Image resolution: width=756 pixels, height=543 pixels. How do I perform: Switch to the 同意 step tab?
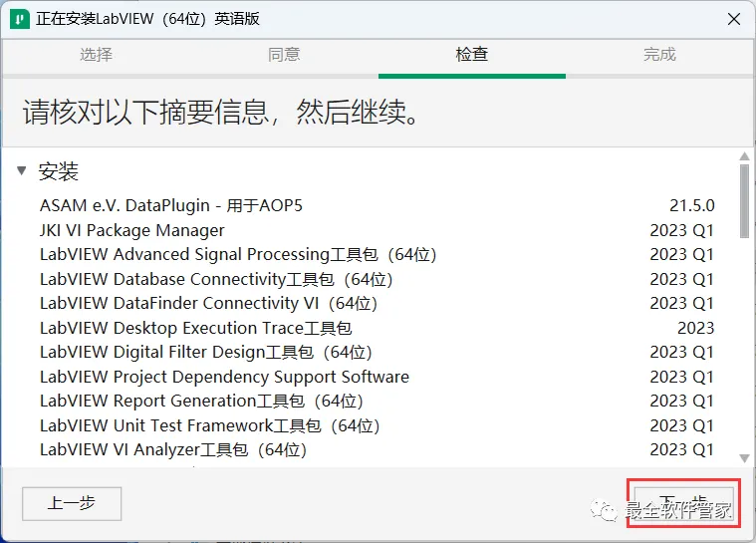click(284, 55)
